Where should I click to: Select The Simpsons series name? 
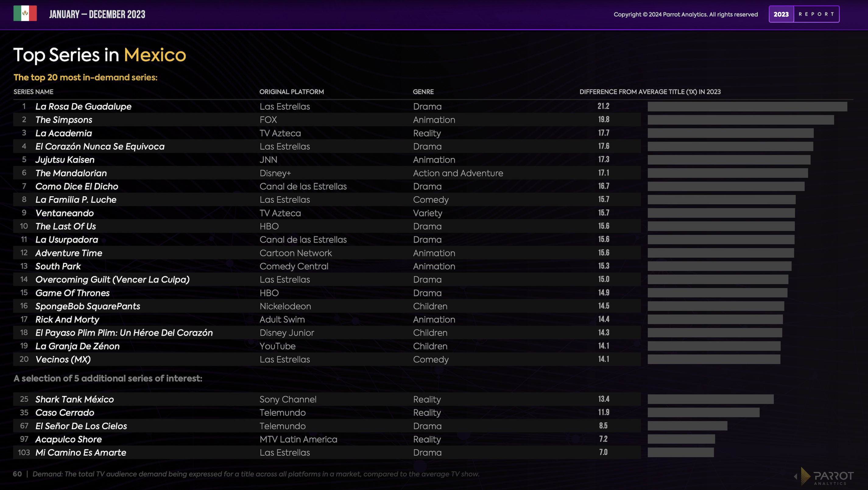[x=64, y=120]
